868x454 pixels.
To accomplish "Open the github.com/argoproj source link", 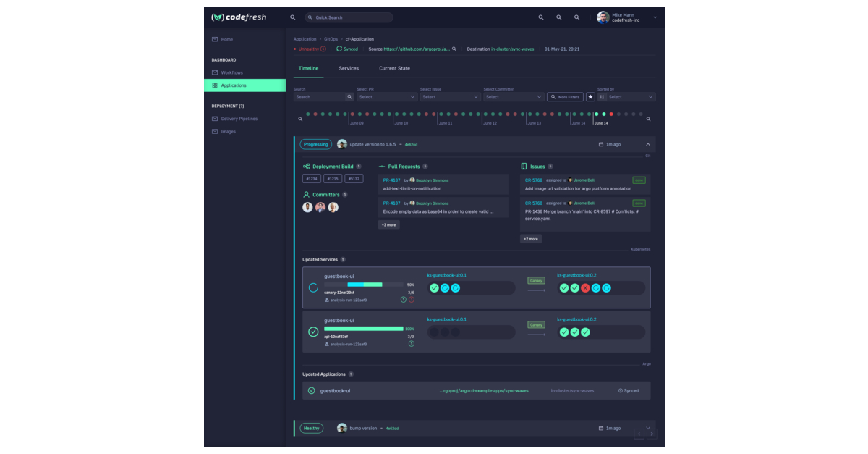I will tap(411, 49).
